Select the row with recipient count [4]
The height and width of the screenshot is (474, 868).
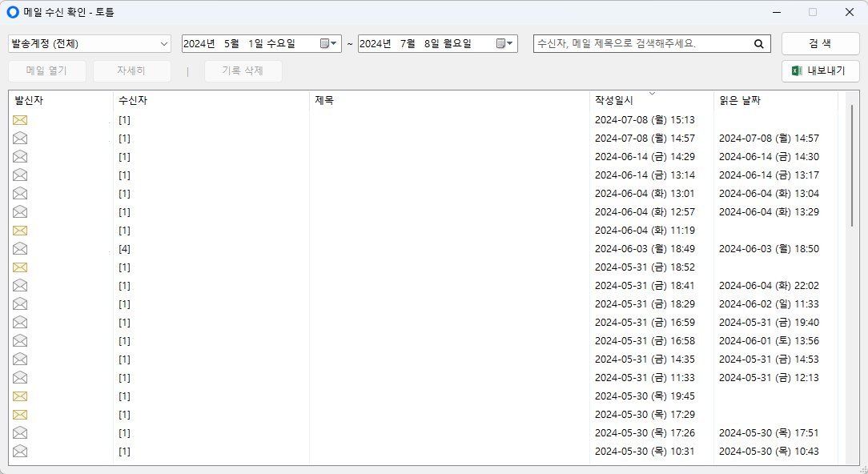pos(320,249)
